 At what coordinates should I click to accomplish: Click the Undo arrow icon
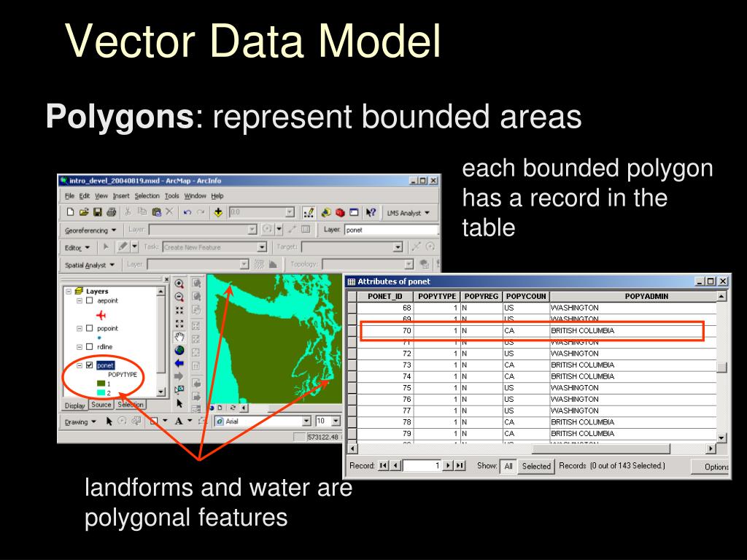pos(187,212)
